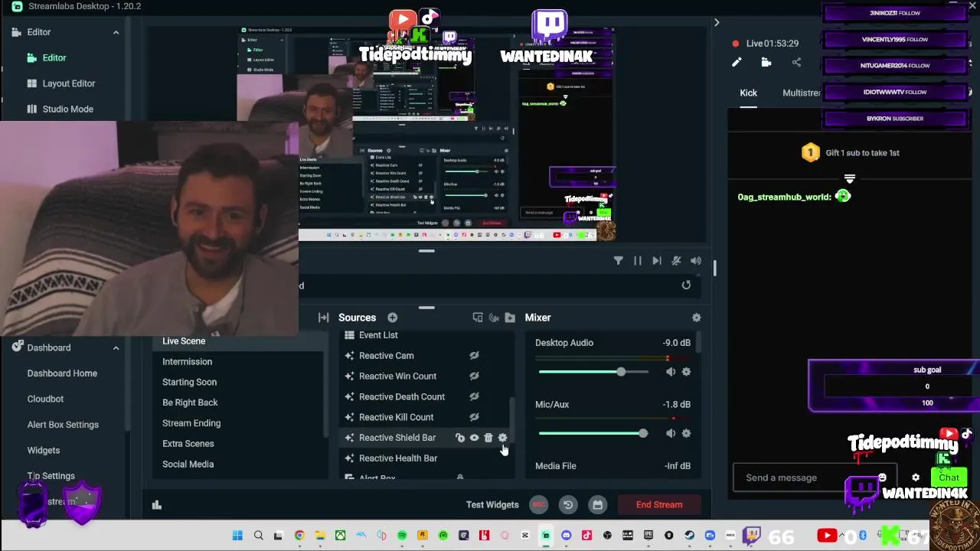The image size is (980, 551).
Task: Mute Desktop Audio in the mixer
Action: (671, 372)
